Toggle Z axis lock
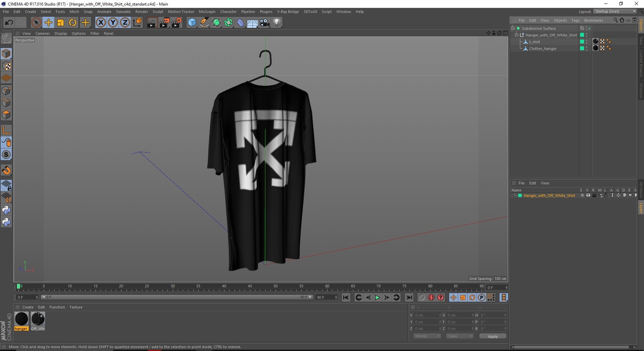This screenshot has width=644, height=351. pos(125,23)
